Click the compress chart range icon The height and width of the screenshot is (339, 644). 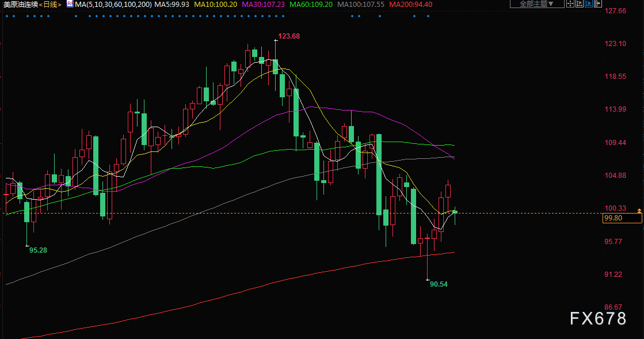click(x=579, y=4)
